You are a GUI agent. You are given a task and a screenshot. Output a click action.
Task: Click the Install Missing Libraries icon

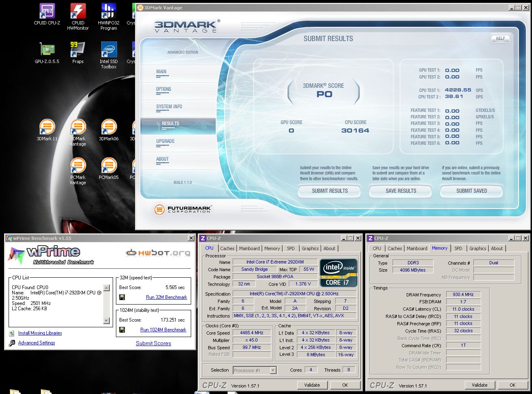[11, 333]
